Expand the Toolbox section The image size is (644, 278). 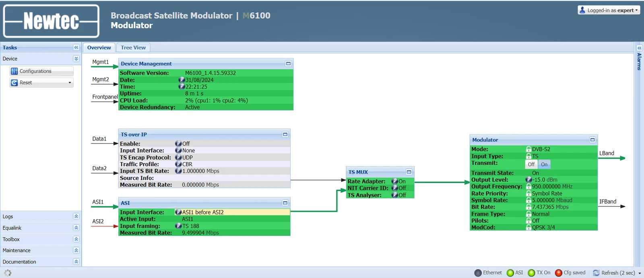pos(76,239)
